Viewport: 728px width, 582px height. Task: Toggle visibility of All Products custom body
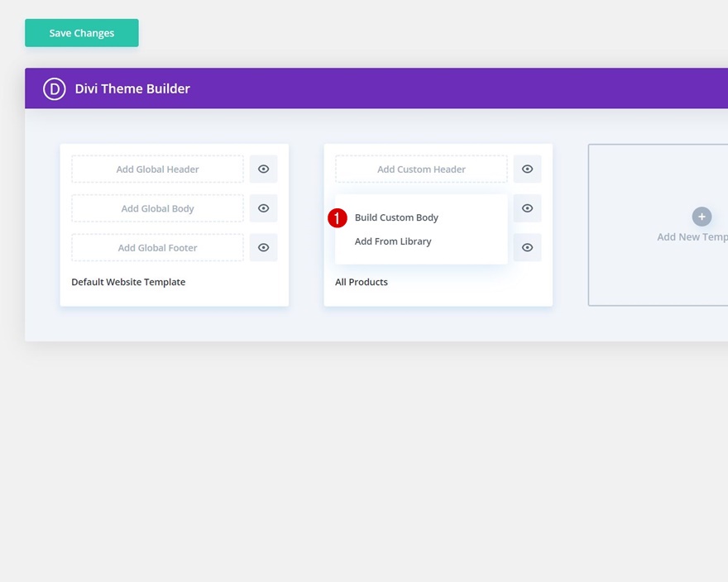tap(527, 208)
